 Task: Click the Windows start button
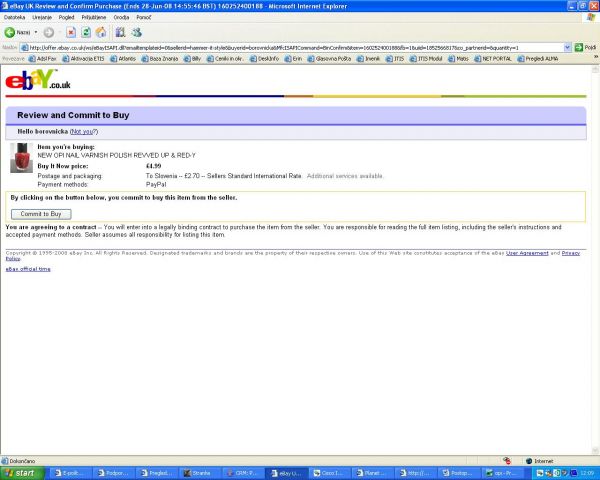point(22,473)
